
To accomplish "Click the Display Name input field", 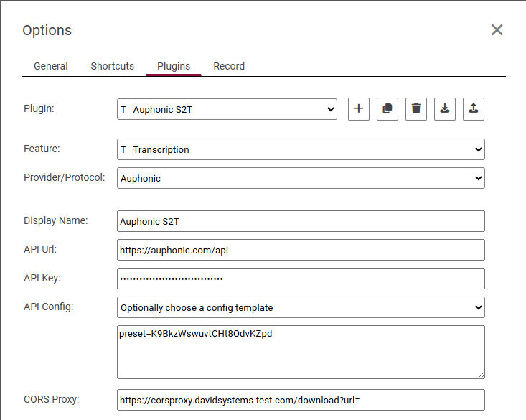I will click(301, 221).
